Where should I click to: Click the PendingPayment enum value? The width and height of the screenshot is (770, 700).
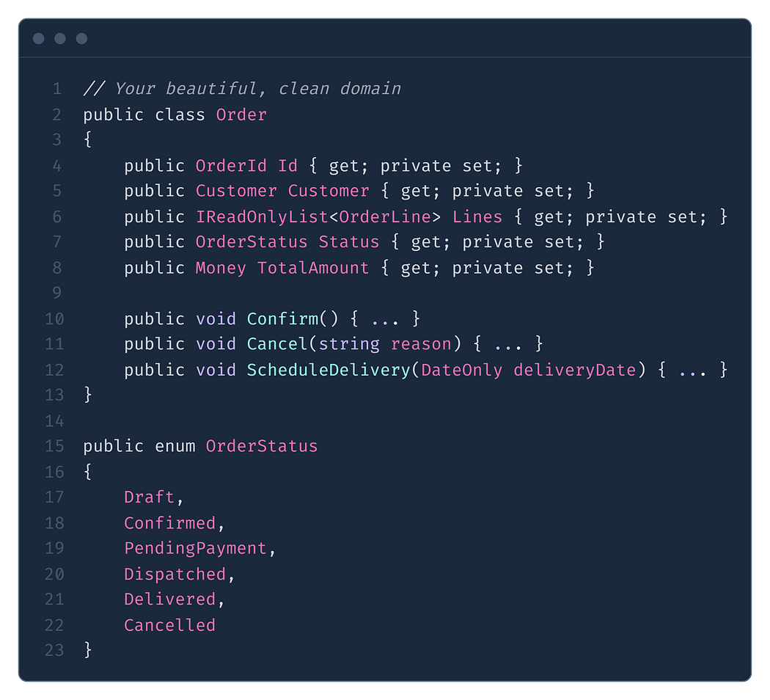[196, 548]
